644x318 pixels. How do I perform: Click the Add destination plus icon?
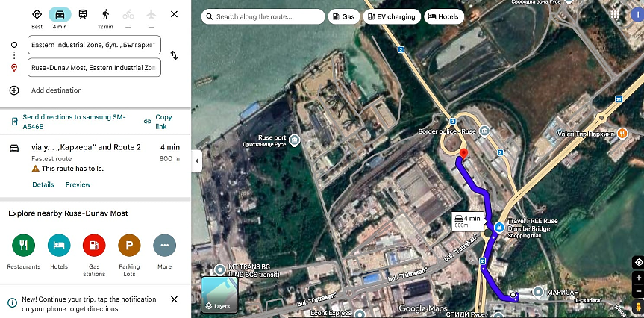pyautogui.click(x=14, y=90)
